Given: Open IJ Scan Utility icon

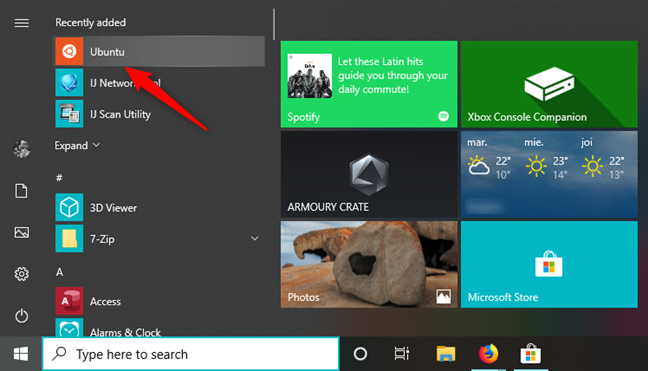Looking at the screenshot, I should pos(69,114).
